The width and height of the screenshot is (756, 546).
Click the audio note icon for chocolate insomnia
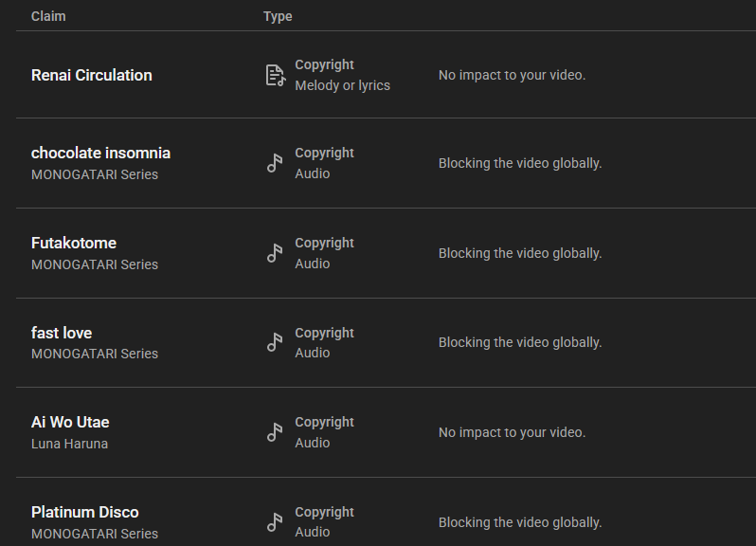[275, 163]
